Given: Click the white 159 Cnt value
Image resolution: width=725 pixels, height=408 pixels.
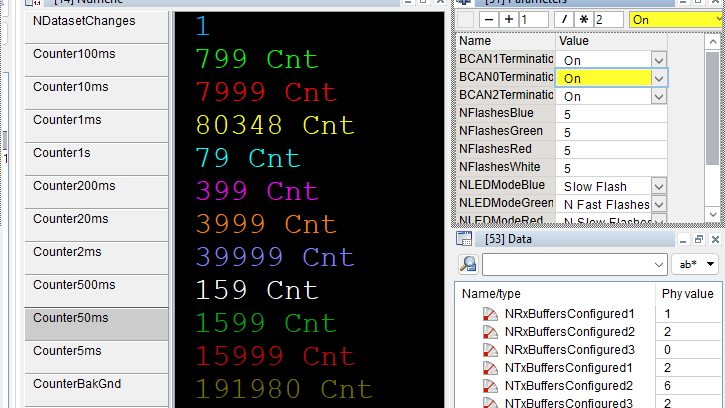Looking at the screenshot, I should click(x=257, y=290).
